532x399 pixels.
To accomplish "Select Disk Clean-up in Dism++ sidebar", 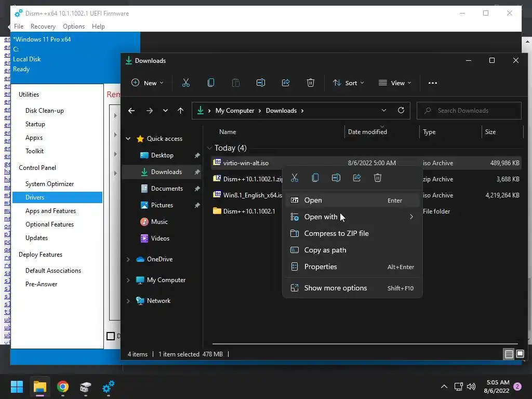I will click(45, 111).
